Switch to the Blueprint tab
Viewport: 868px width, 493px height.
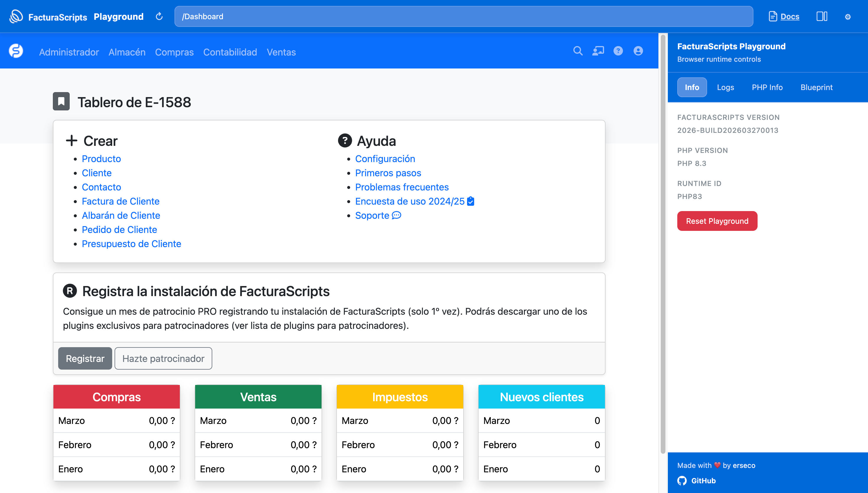click(816, 87)
